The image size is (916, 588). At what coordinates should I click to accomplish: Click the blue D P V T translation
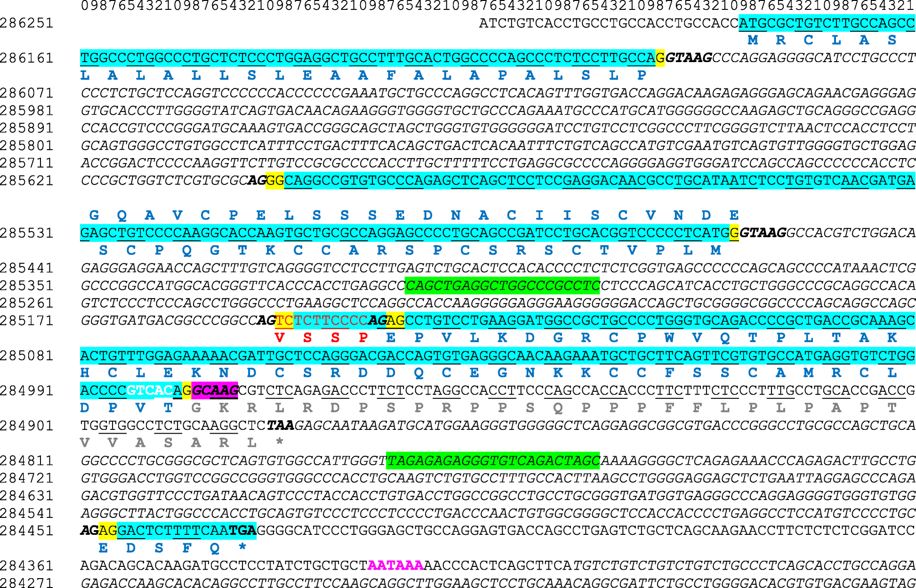pyautogui.click(x=127, y=408)
